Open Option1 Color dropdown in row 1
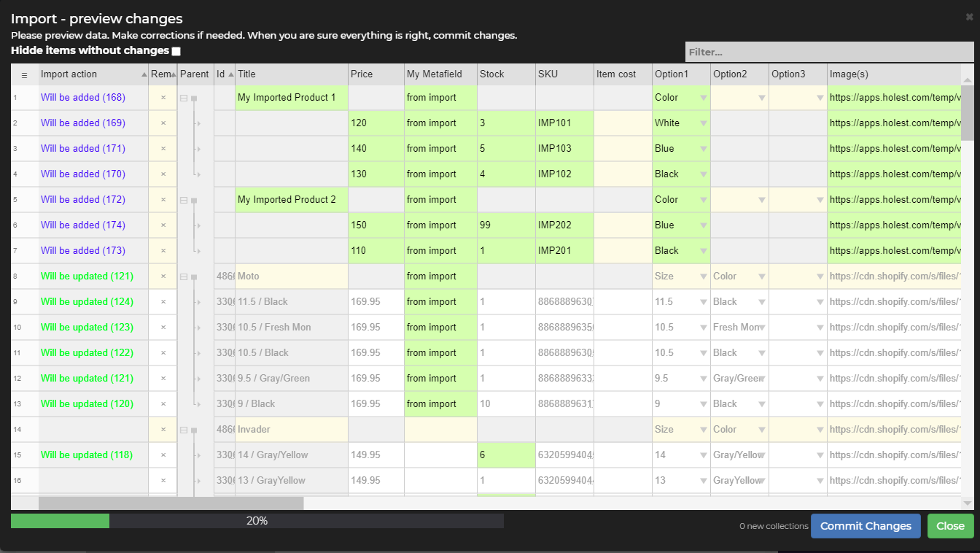This screenshot has width=980, height=553. click(703, 98)
